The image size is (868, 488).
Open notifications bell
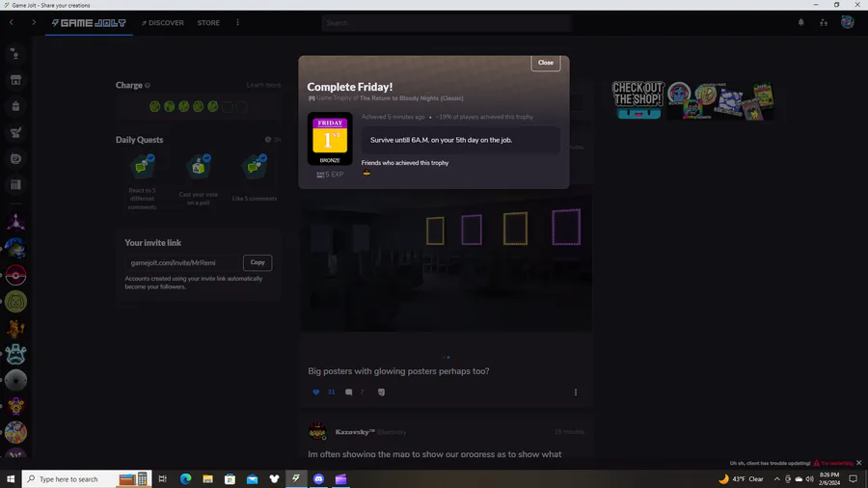click(801, 23)
